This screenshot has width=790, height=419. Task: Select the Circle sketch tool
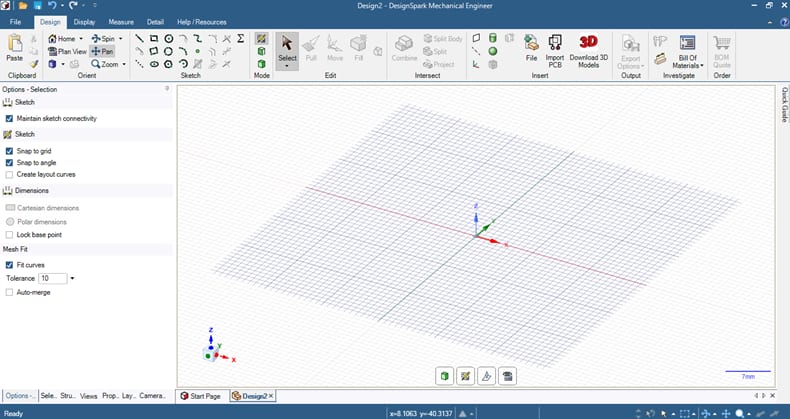(x=169, y=39)
